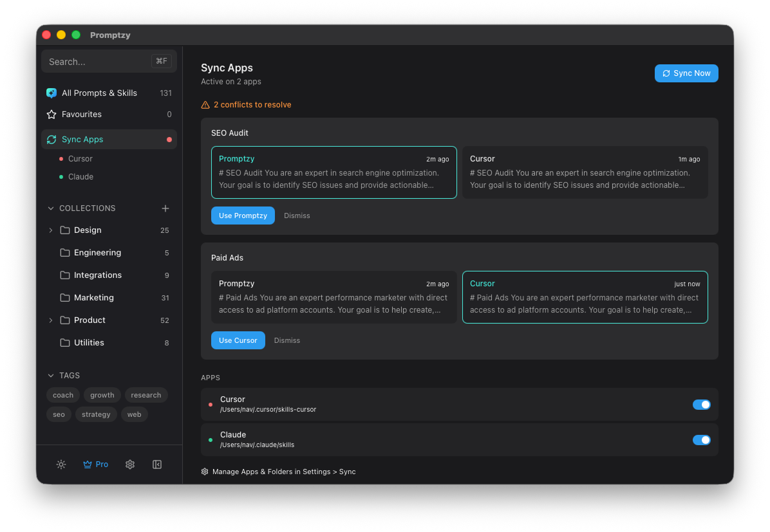Expand the Design folder
Viewport: 770px width, 532px height.
click(x=50, y=230)
